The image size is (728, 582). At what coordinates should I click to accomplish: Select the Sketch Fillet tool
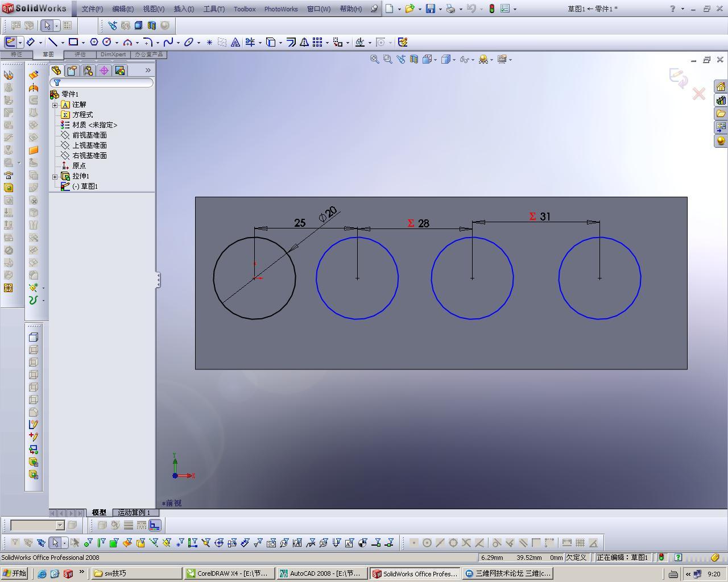(148, 42)
